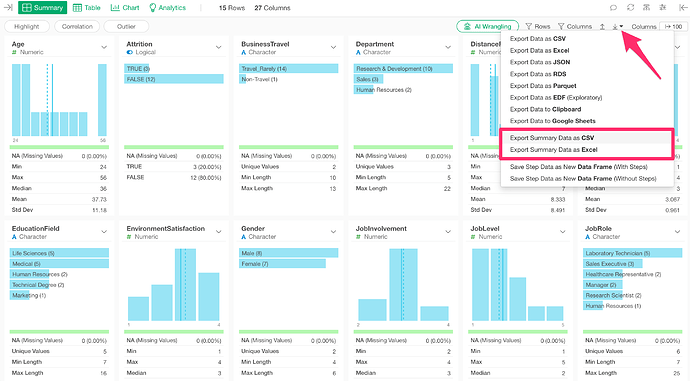
Task: Click the Highlight button
Action: 27,26
